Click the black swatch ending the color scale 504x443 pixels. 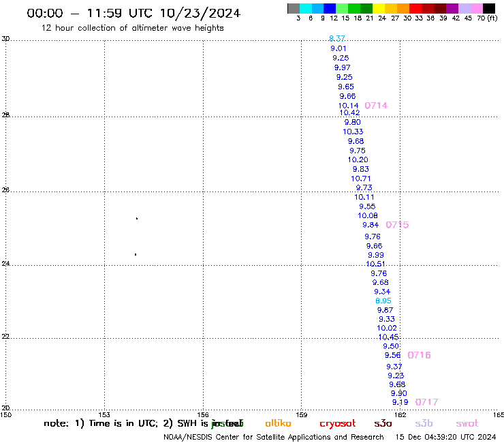point(488,8)
